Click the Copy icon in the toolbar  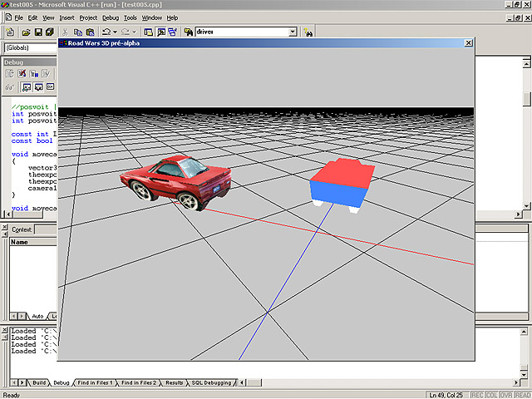pyautogui.click(x=76, y=32)
